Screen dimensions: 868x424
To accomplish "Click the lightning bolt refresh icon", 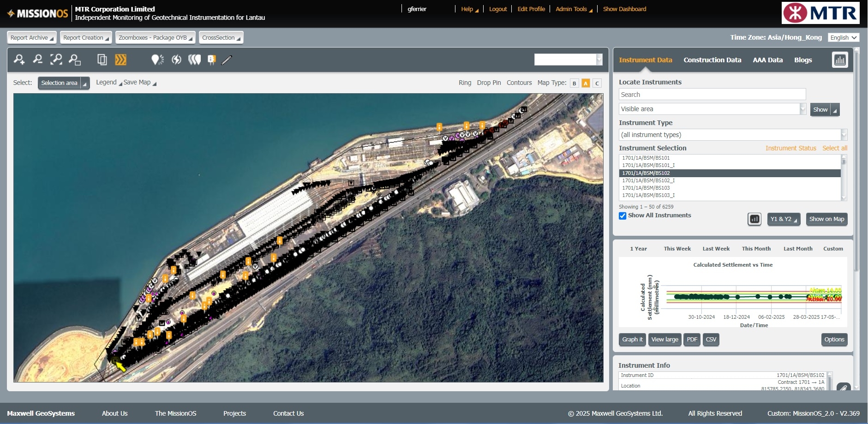I will (176, 60).
